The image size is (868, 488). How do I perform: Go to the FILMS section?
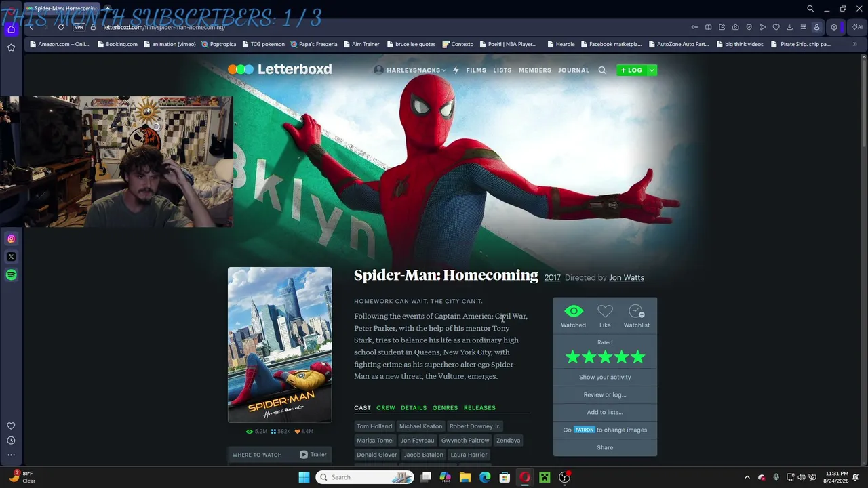[x=476, y=70]
